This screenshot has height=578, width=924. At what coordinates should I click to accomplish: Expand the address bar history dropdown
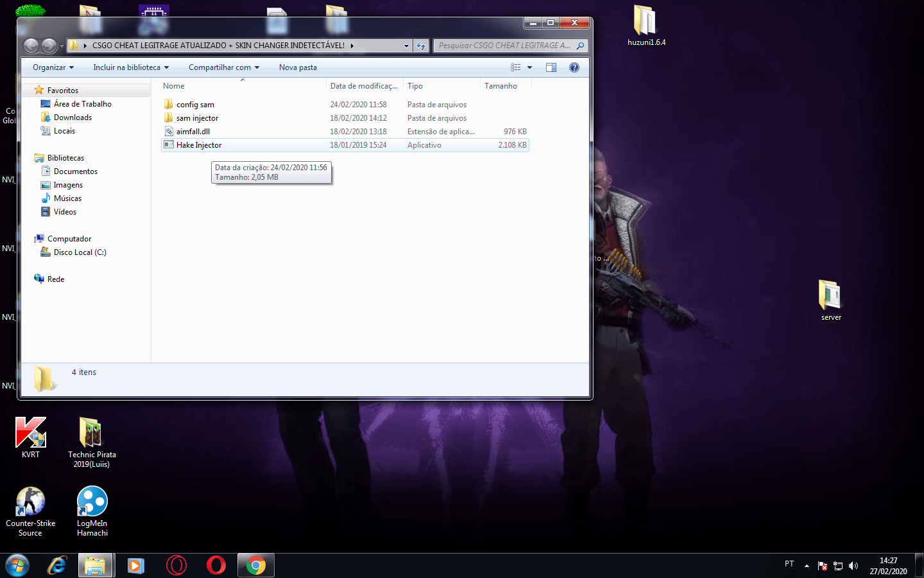click(x=406, y=46)
